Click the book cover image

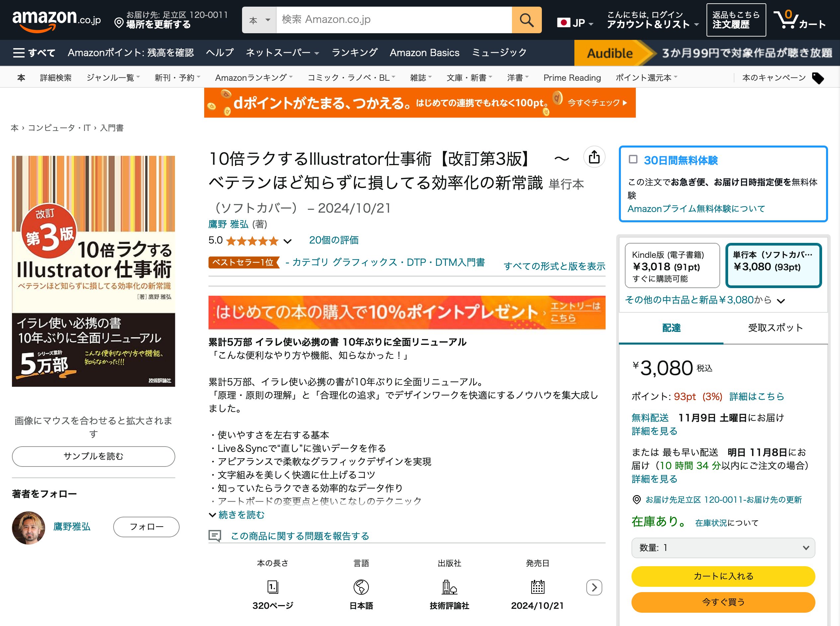[x=94, y=271]
